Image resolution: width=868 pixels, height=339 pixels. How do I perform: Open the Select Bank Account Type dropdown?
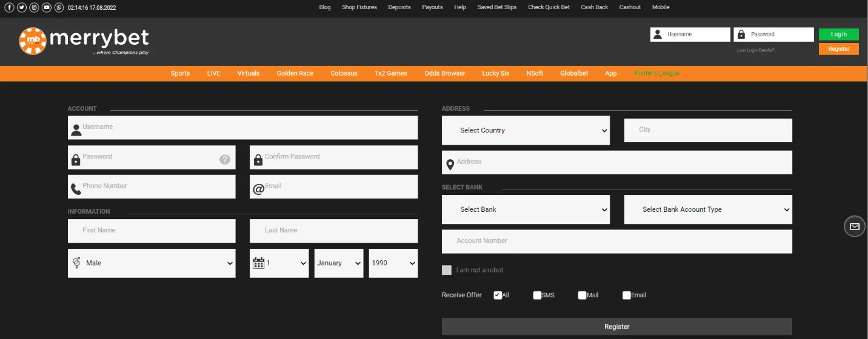tap(708, 209)
